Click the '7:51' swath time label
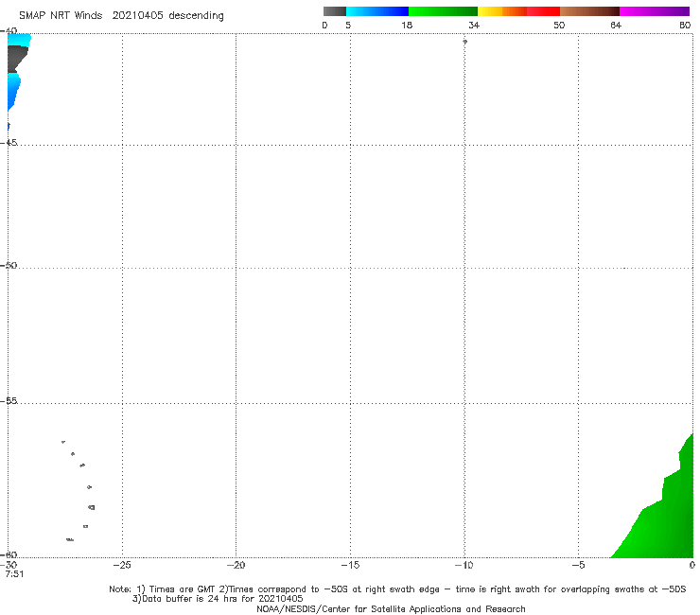Viewport: 700px width, 615px height. pos(14,574)
